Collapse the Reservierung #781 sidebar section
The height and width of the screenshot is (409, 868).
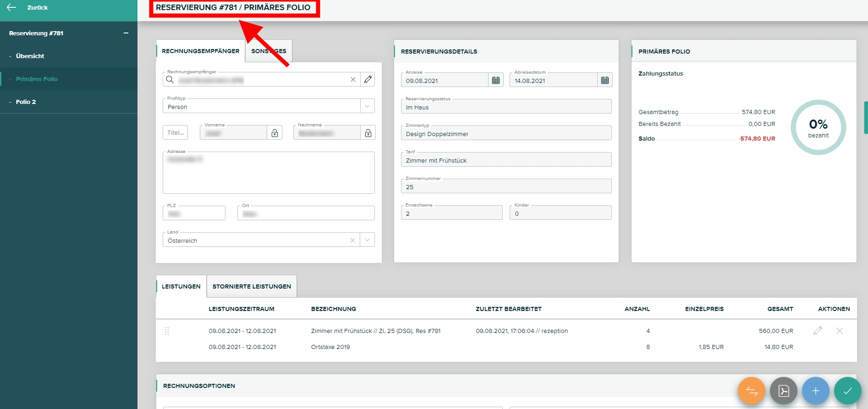click(126, 33)
